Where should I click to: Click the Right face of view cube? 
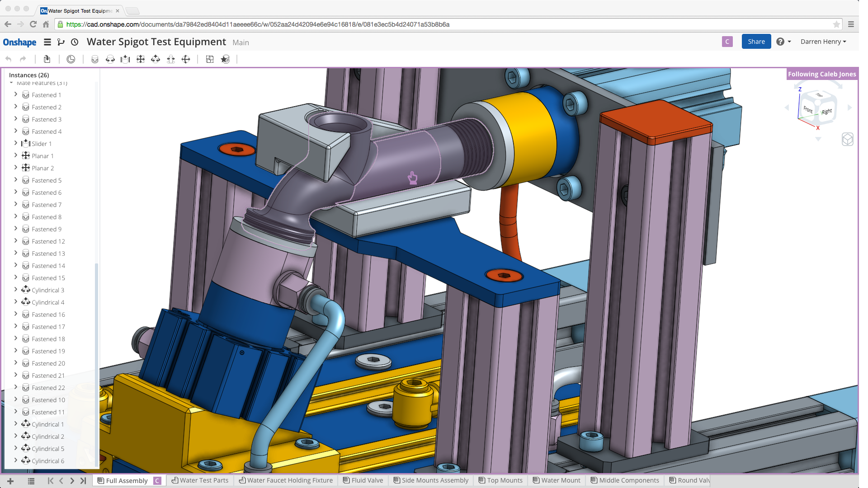pyautogui.click(x=827, y=112)
